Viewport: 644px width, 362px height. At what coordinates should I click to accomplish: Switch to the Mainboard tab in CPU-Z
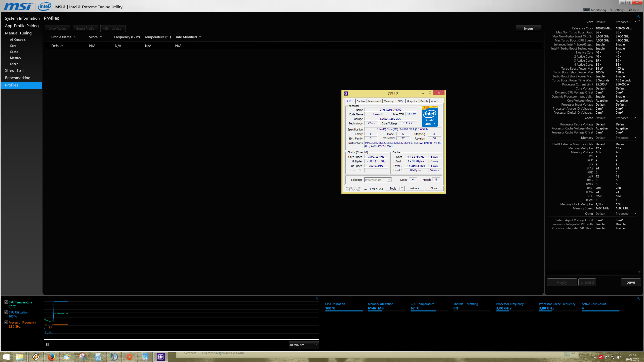pyautogui.click(x=374, y=101)
